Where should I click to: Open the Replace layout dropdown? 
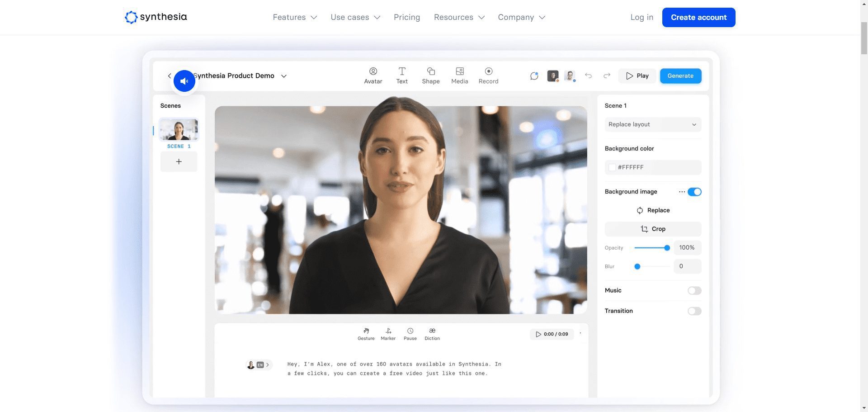tap(653, 124)
